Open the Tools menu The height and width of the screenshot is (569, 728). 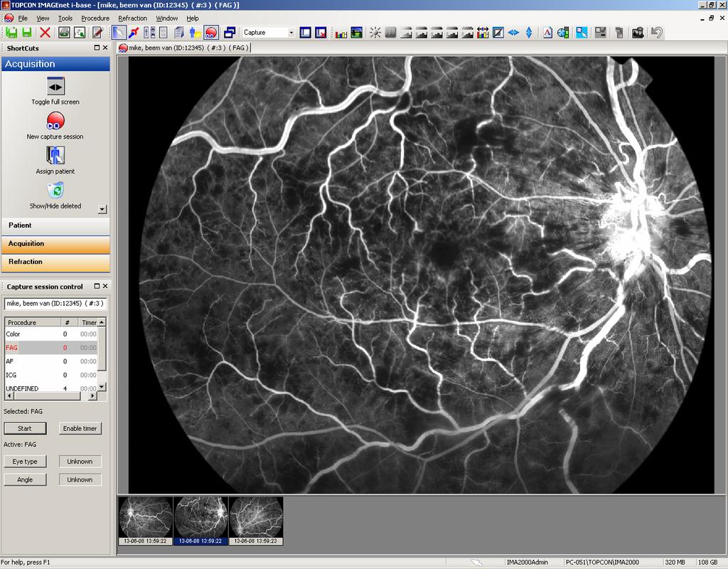click(65, 18)
